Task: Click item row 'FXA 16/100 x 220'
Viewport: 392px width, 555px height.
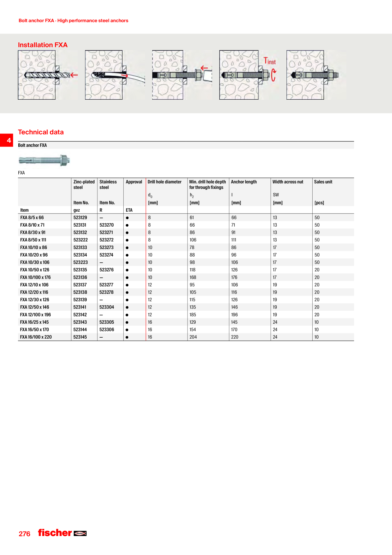Action: point(186,337)
